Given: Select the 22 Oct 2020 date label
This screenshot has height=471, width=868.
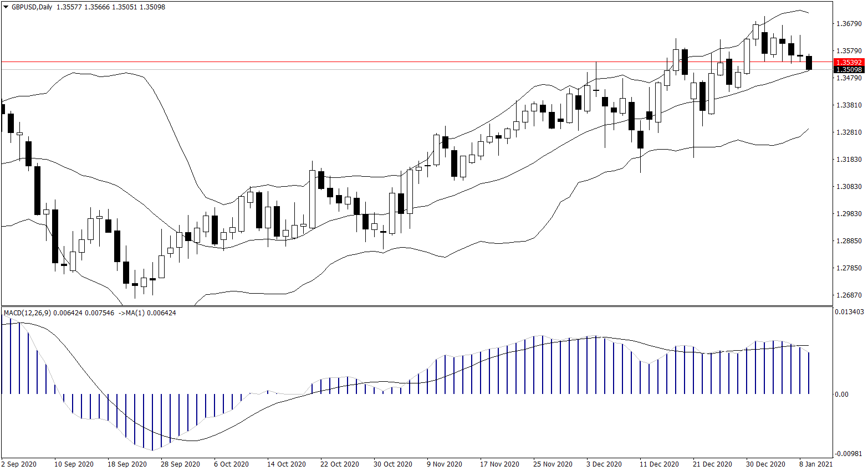Looking at the screenshot, I should click(339, 464).
